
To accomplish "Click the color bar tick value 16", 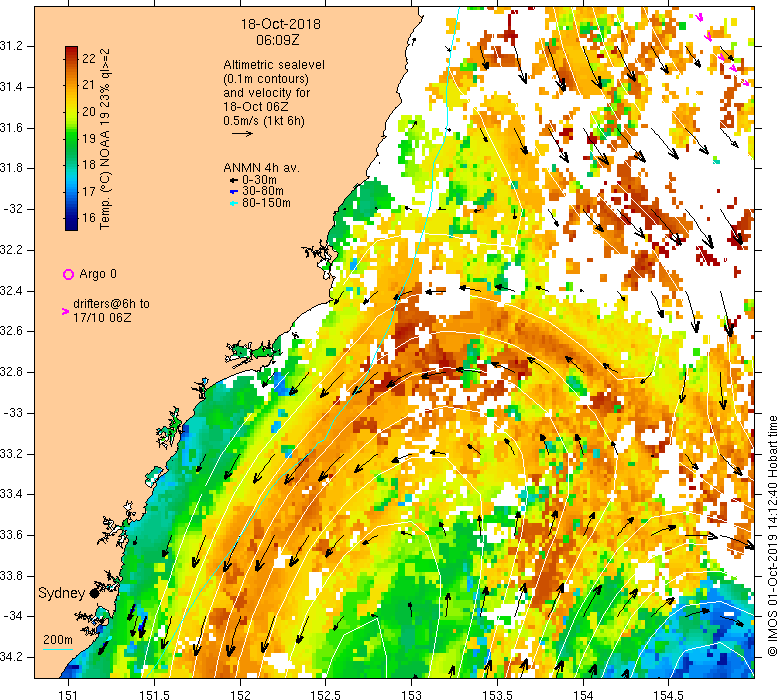I will (89, 217).
